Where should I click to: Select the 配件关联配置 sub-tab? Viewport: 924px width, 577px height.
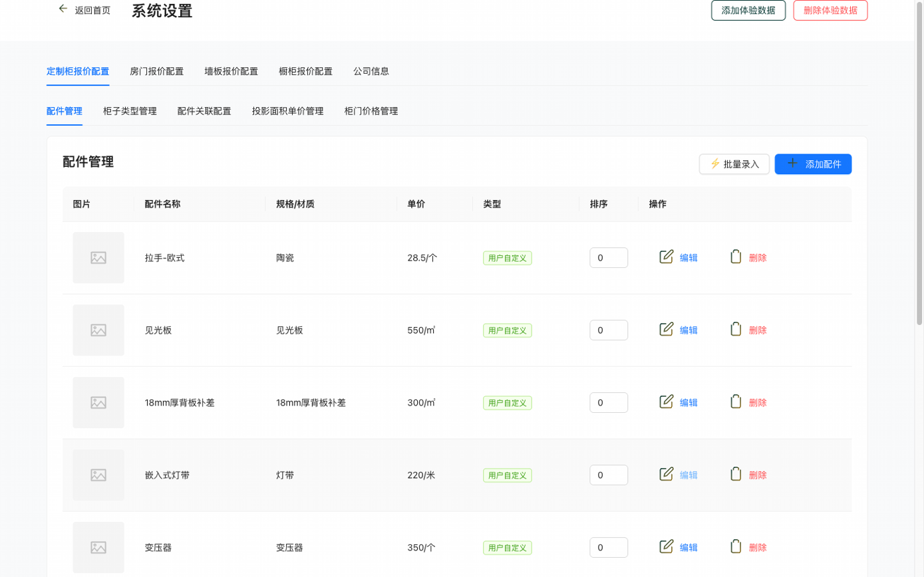tap(204, 111)
